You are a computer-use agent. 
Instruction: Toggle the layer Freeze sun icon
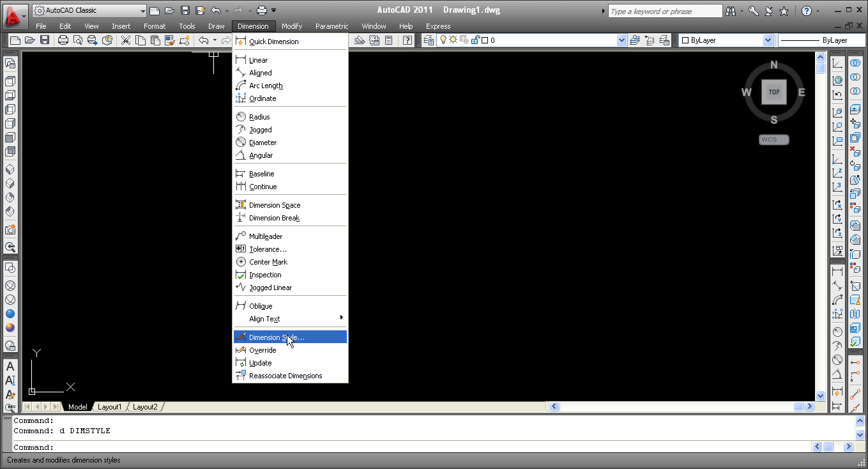point(453,40)
